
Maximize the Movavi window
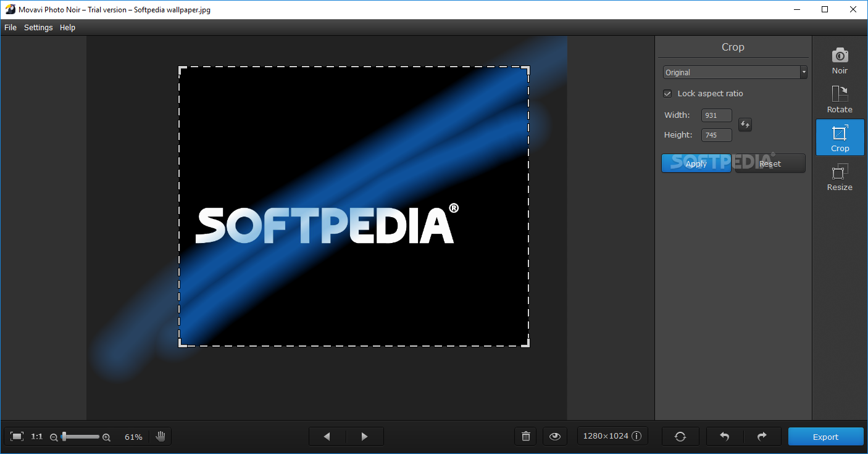tap(825, 9)
